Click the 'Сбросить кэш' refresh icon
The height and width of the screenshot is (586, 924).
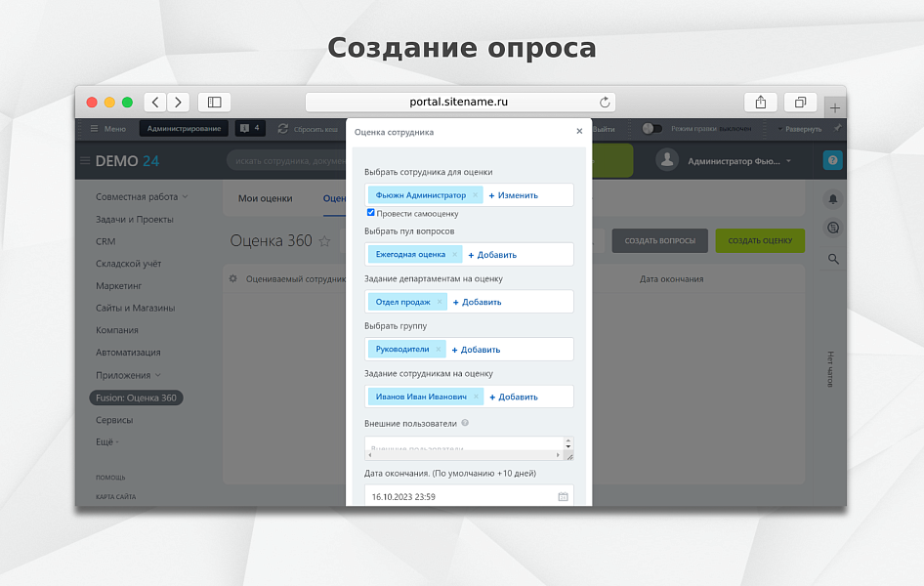[x=282, y=128]
